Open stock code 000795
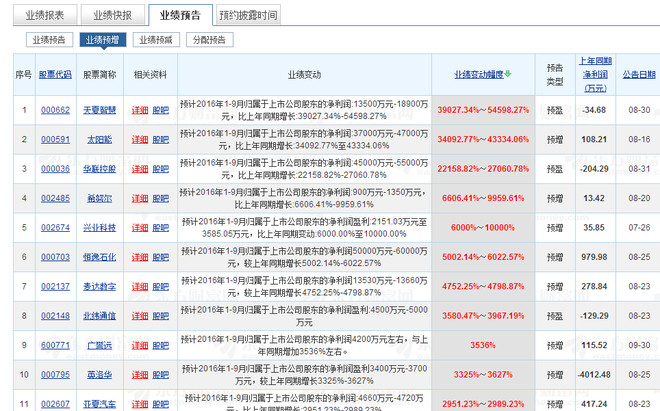660x411 pixels. 56,374
